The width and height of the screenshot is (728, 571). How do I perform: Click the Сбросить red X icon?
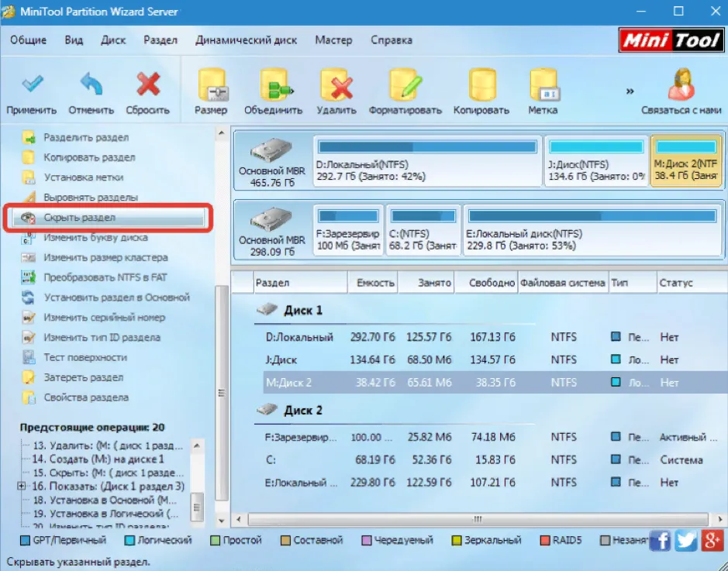(148, 84)
